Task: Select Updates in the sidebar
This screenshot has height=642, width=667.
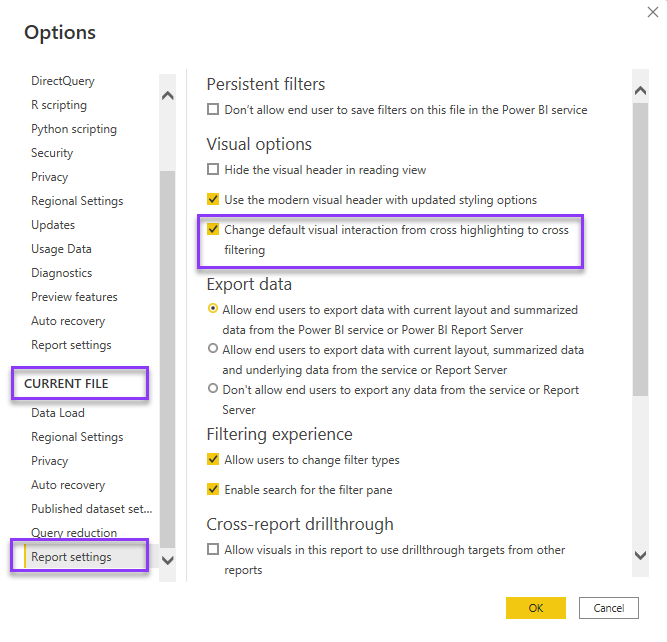Action: tap(53, 225)
